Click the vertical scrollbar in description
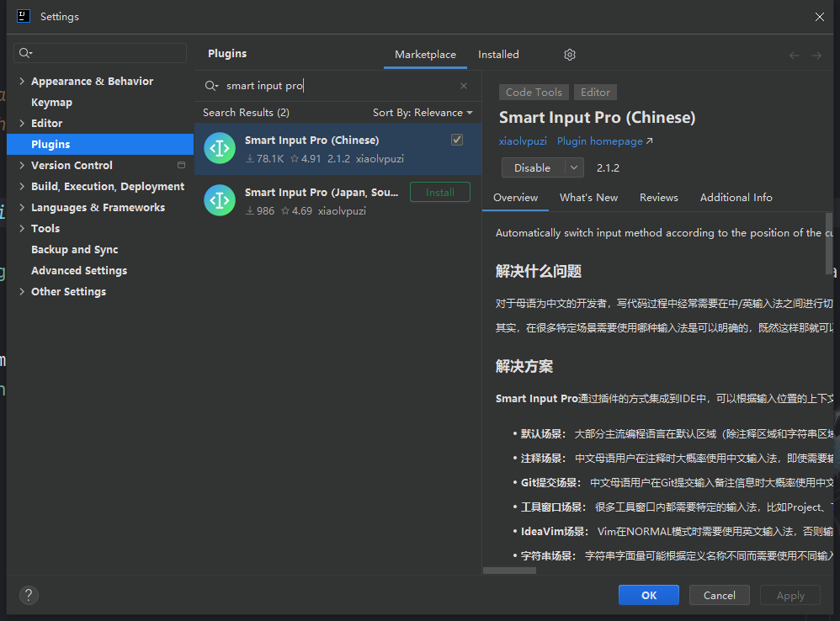 tap(829, 243)
